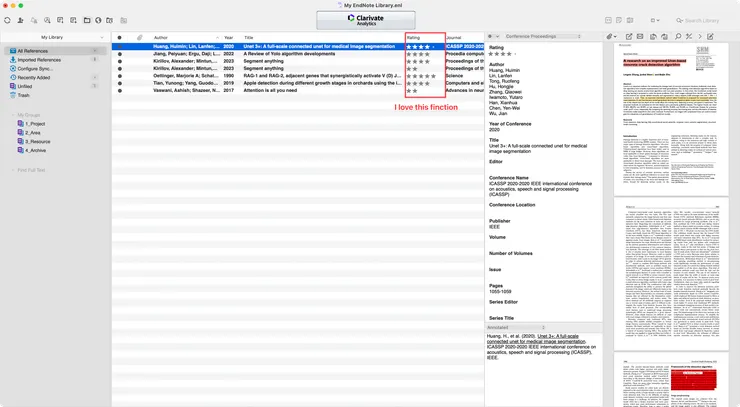740x407 pixels.
Task: Sort by the Title column header
Action: tap(249, 37)
